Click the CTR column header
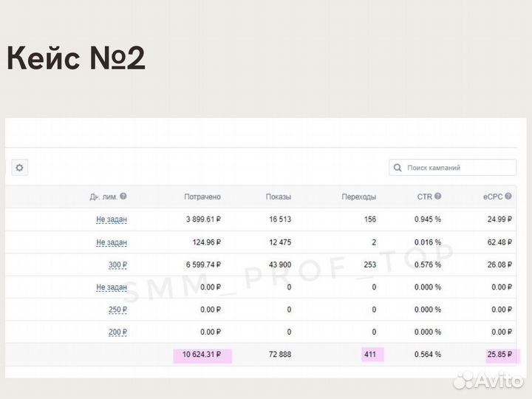532x399 pixels. [x=424, y=197]
